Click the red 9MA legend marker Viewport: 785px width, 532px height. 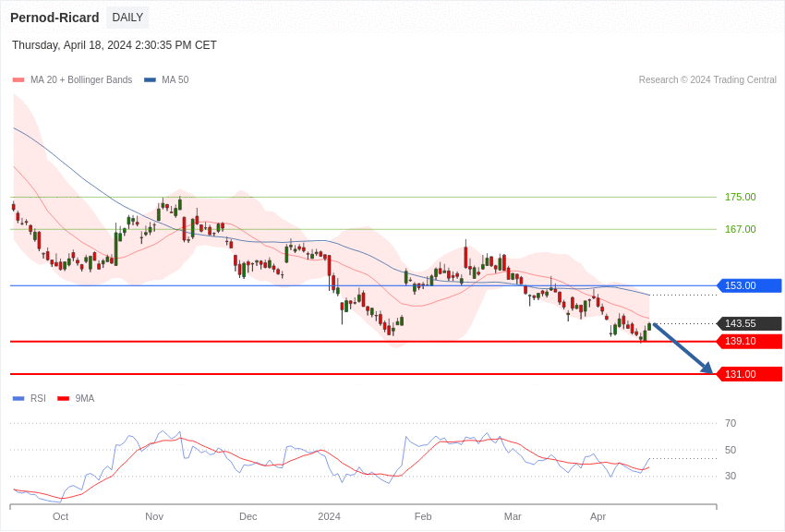(63, 399)
